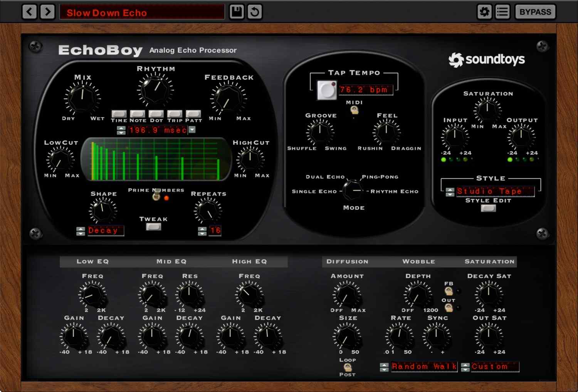578x392 pixels.
Task: Click the undo/revert preset icon
Action: (x=255, y=12)
